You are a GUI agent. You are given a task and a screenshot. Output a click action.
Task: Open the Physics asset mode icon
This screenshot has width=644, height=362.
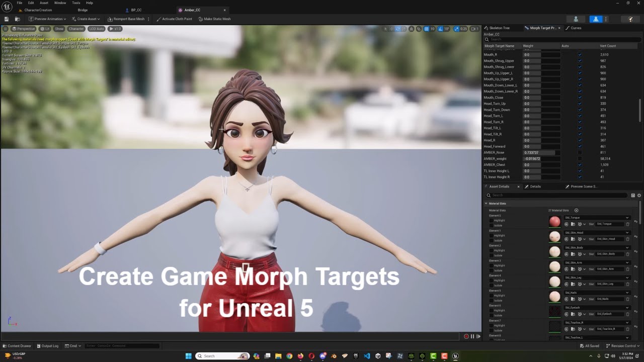630,19
